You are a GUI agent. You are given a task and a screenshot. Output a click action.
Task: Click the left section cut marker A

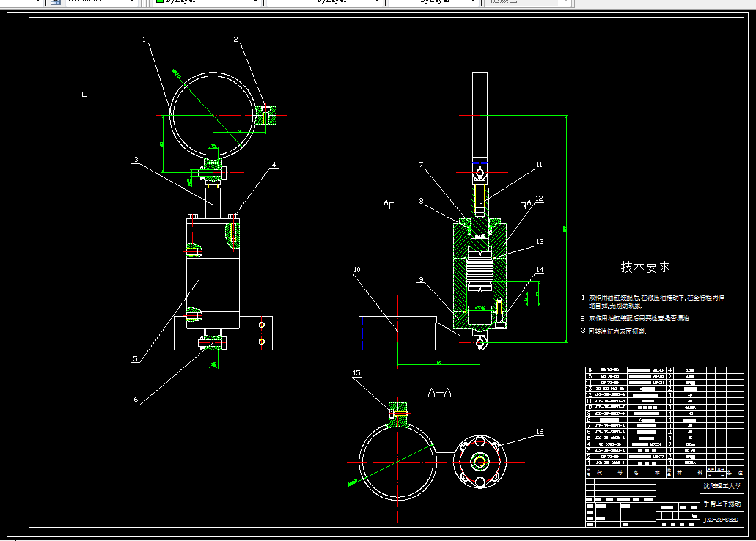pos(386,203)
